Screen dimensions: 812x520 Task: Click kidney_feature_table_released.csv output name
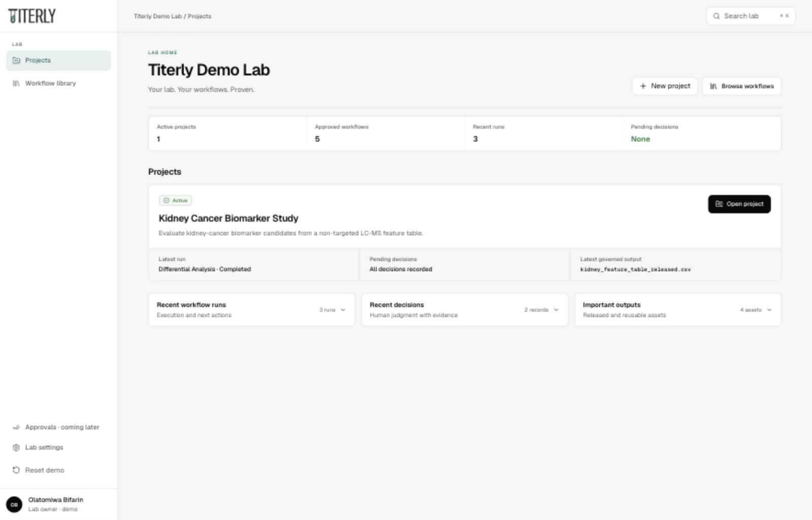click(x=635, y=270)
